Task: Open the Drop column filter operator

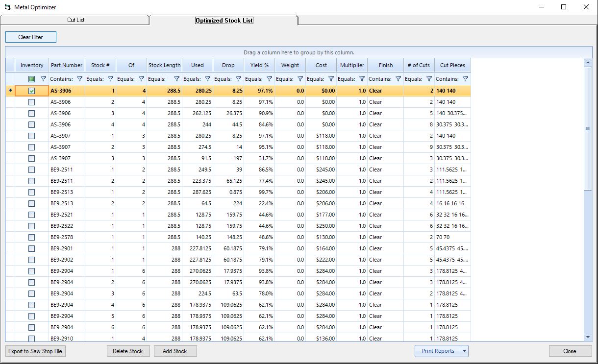Action: coord(223,79)
